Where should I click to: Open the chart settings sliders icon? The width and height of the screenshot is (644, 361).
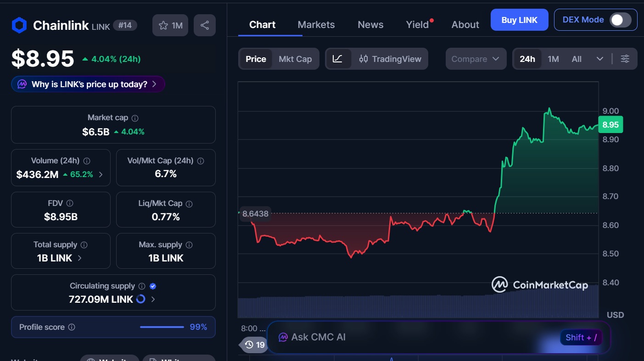pyautogui.click(x=625, y=59)
